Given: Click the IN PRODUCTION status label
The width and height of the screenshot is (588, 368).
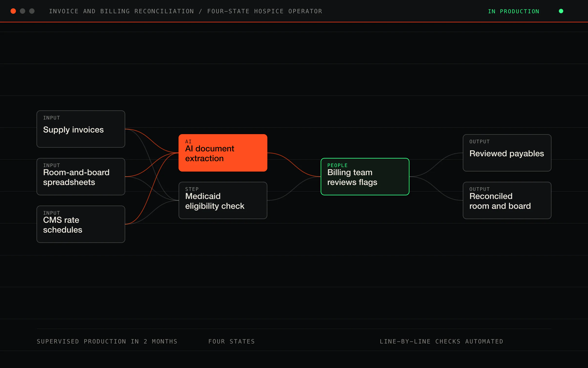Looking at the screenshot, I should [514, 11].
